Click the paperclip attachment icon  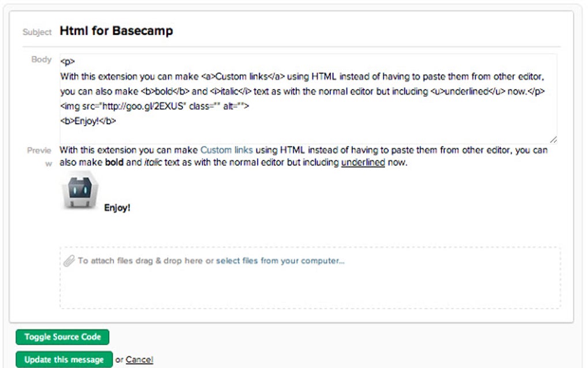70,260
